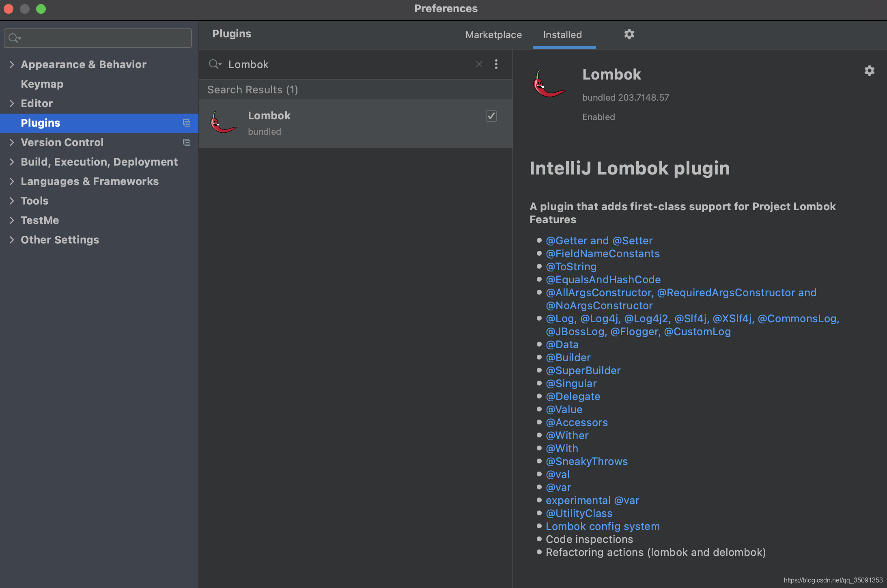887x588 pixels.
Task: Click the 'Enabled' status text
Action: click(x=599, y=117)
